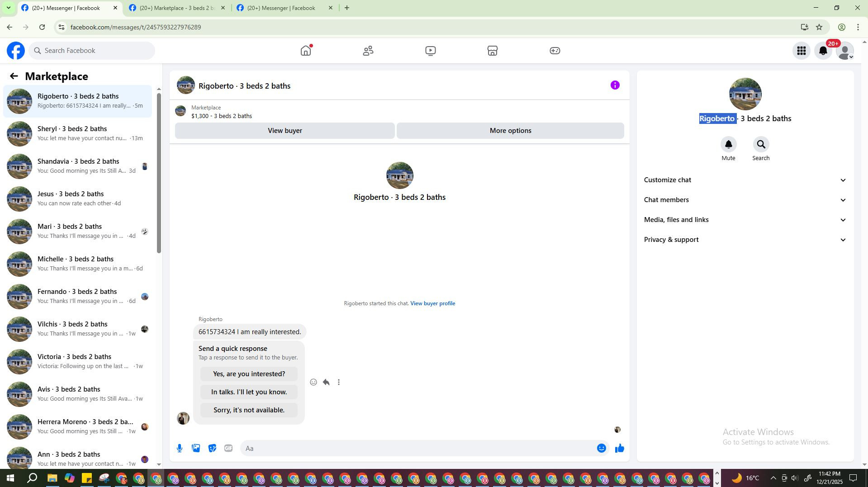This screenshot has height=487, width=868.
Task: Click the Search Facebook input field
Action: [92, 51]
